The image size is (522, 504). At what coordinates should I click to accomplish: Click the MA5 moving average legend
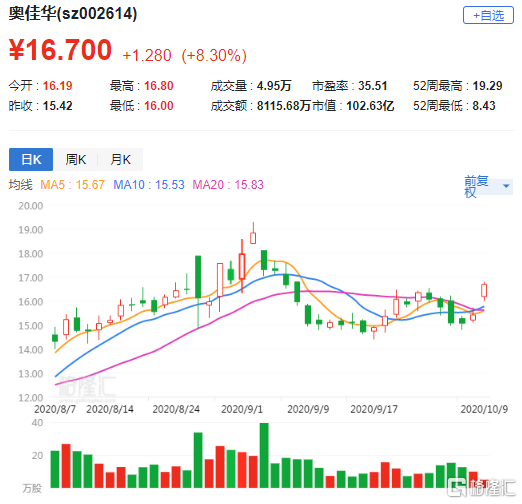(72, 185)
